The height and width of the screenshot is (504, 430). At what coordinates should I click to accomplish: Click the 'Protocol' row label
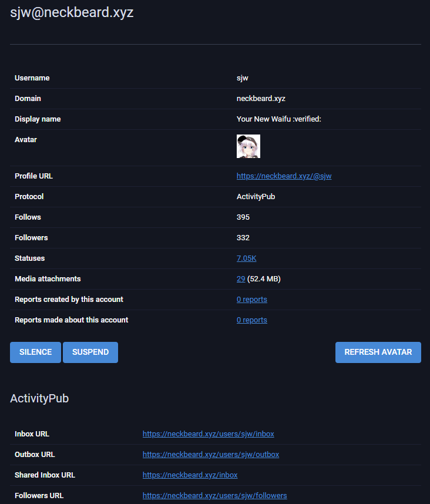[29, 197]
